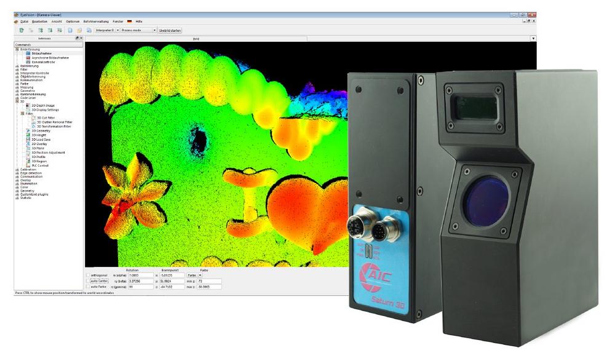This screenshot has height=364, width=615.
Task: Open the Datei menu
Action: tap(25, 21)
